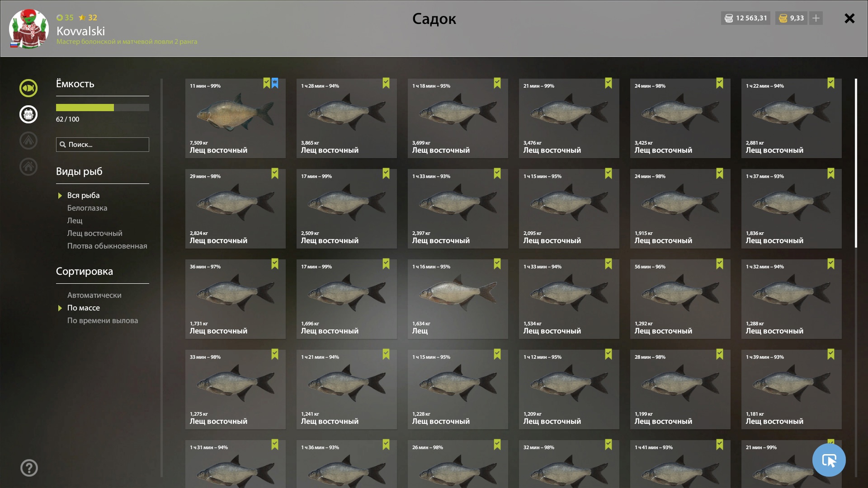Filter by Вся рыба
Viewport: 868px width, 488px height.
[x=83, y=195]
